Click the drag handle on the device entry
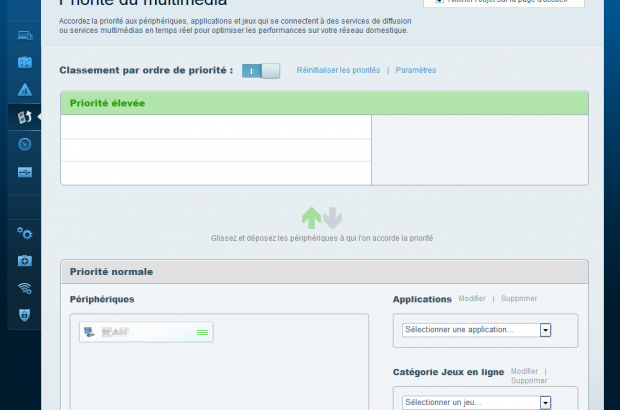Image resolution: width=620 pixels, height=410 pixels. (202, 331)
